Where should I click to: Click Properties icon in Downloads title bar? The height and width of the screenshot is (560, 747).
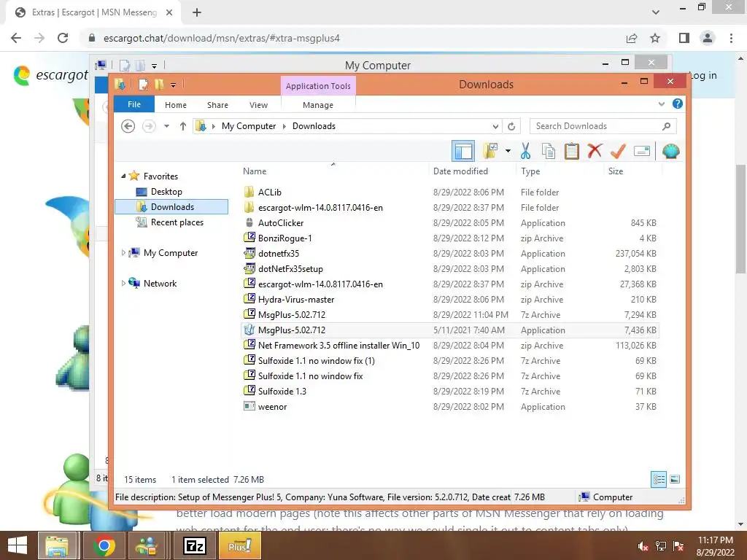pyautogui.click(x=143, y=85)
